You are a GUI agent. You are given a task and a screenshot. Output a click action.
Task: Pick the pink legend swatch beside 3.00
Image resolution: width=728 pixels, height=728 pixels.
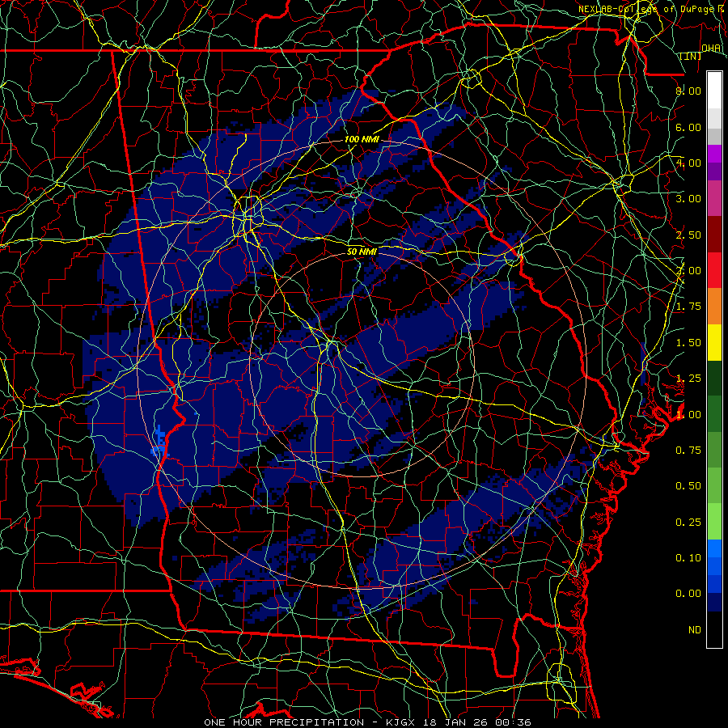[x=714, y=199]
